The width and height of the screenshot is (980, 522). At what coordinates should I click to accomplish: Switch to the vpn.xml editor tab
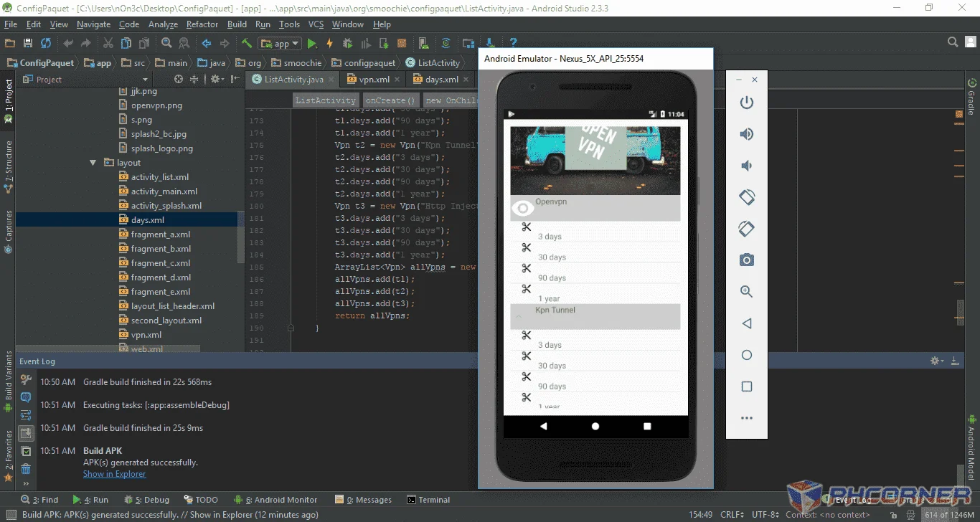pyautogui.click(x=374, y=80)
